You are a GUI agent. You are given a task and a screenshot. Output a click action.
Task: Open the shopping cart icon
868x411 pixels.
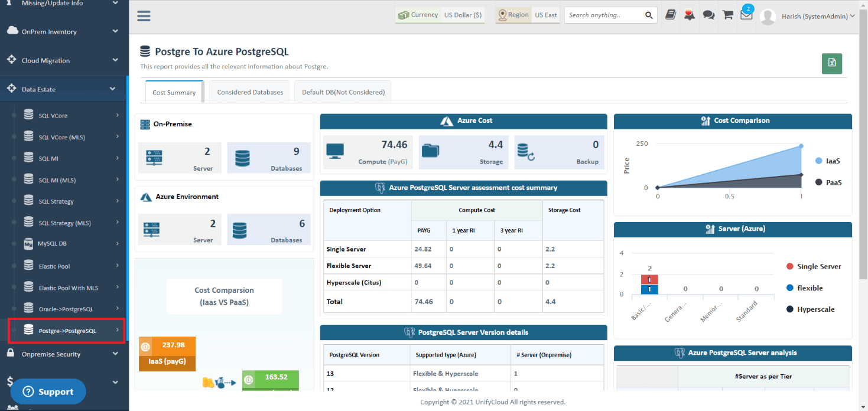728,15
